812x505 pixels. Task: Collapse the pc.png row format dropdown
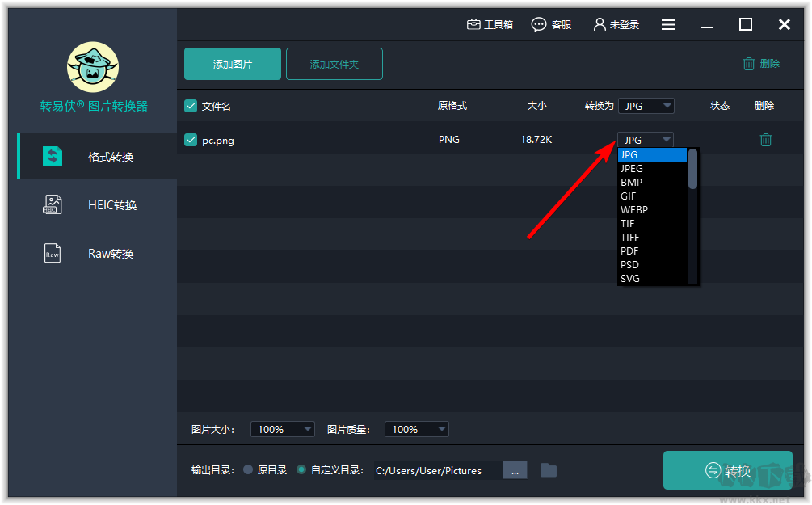click(x=646, y=140)
